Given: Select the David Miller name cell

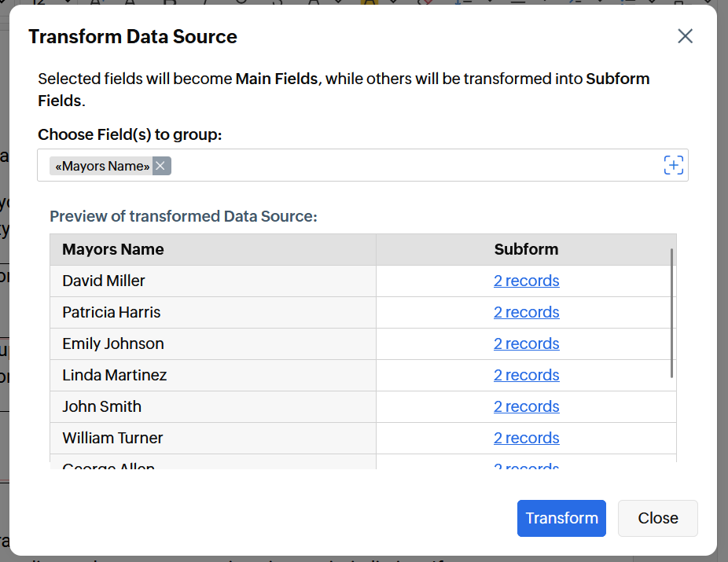Looking at the screenshot, I should (x=104, y=281).
